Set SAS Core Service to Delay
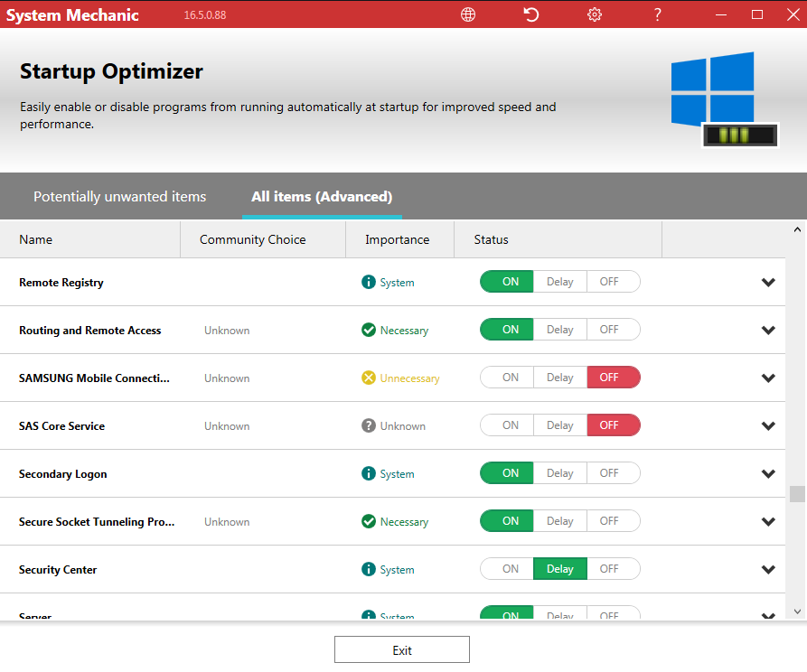Screen dimensions: 807x672 [560, 425]
